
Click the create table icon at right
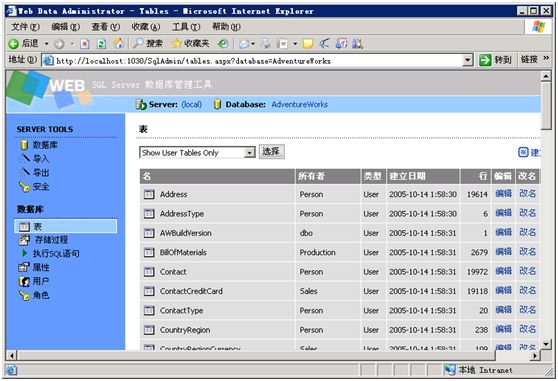click(523, 152)
